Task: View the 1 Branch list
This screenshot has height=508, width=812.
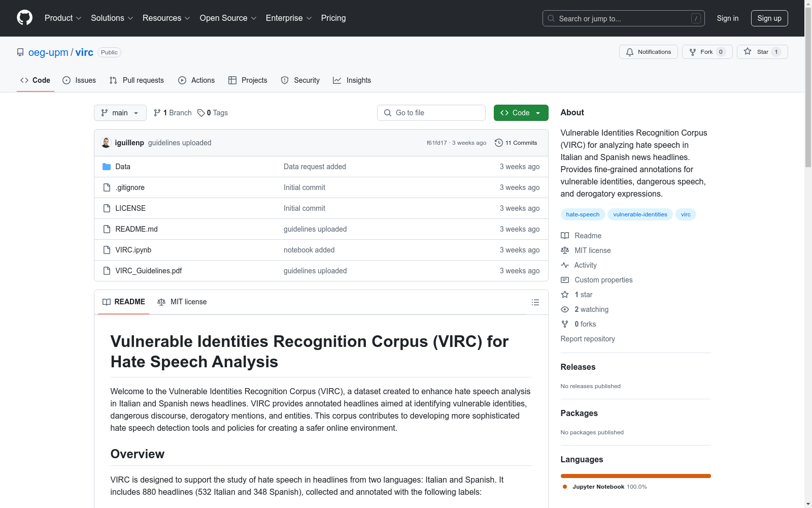Action: click(x=173, y=113)
